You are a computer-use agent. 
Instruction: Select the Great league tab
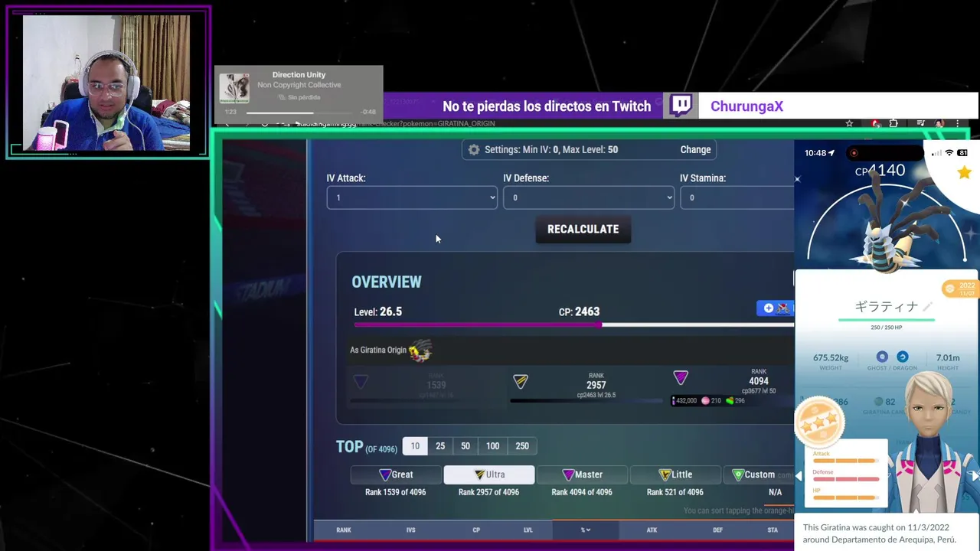click(396, 474)
